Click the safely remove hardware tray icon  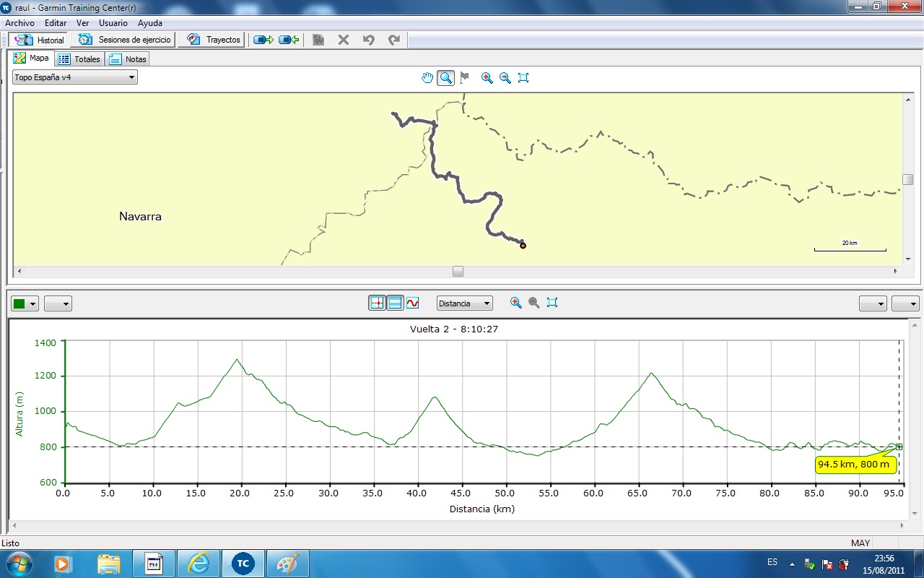[x=809, y=564]
